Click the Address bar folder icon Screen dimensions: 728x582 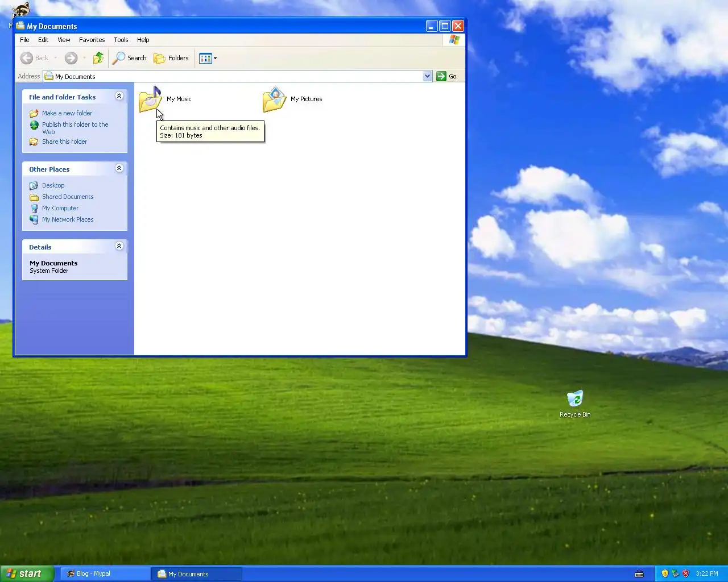[49, 76]
